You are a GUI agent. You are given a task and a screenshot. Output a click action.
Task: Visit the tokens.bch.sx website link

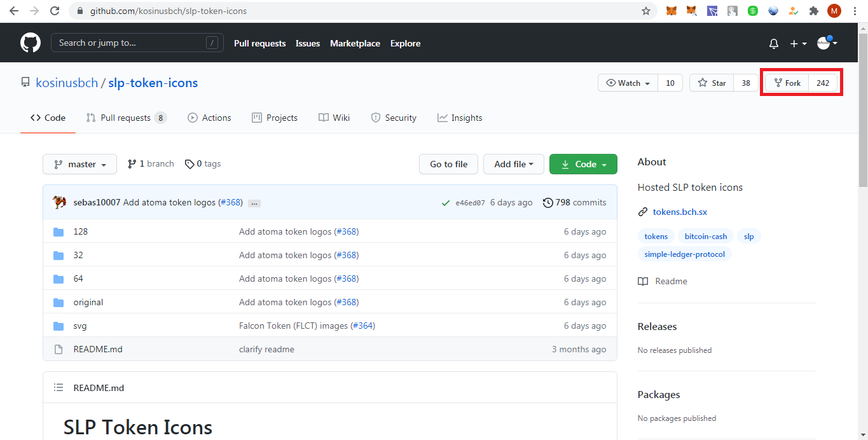click(680, 212)
